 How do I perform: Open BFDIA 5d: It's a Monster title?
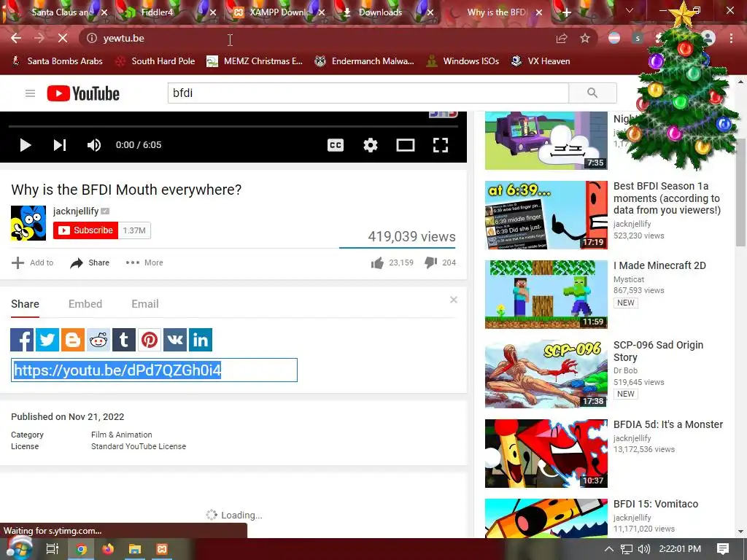coord(668,424)
